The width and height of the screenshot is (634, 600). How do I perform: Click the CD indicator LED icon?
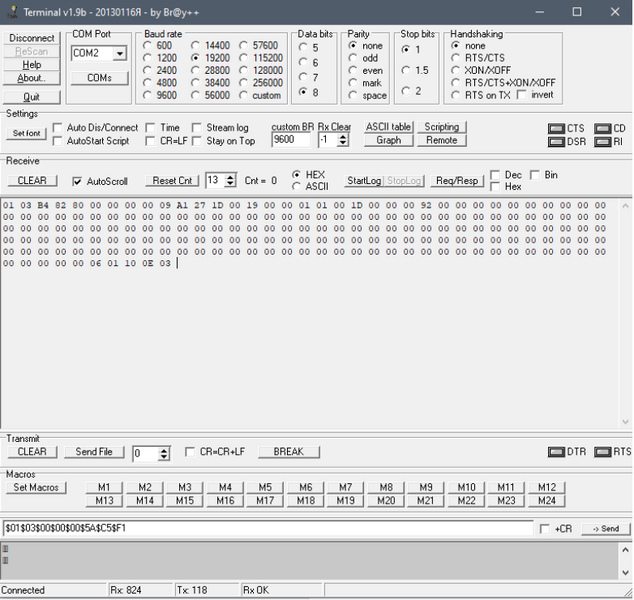[x=602, y=129]
